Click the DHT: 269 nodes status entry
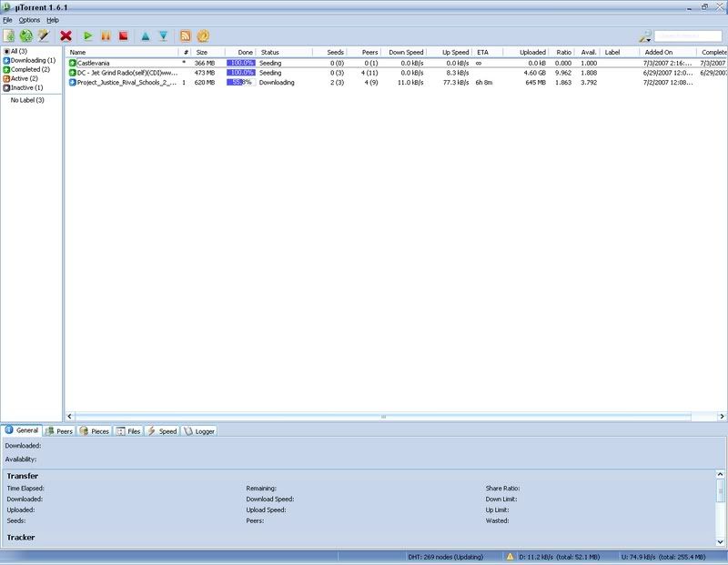This screenshot has height=565, width=728. (446, 557)
